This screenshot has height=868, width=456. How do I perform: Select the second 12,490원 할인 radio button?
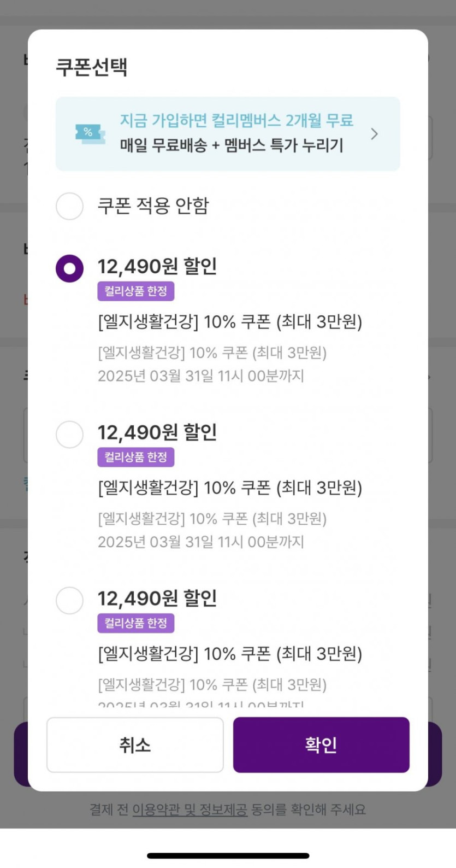(70, 435)
